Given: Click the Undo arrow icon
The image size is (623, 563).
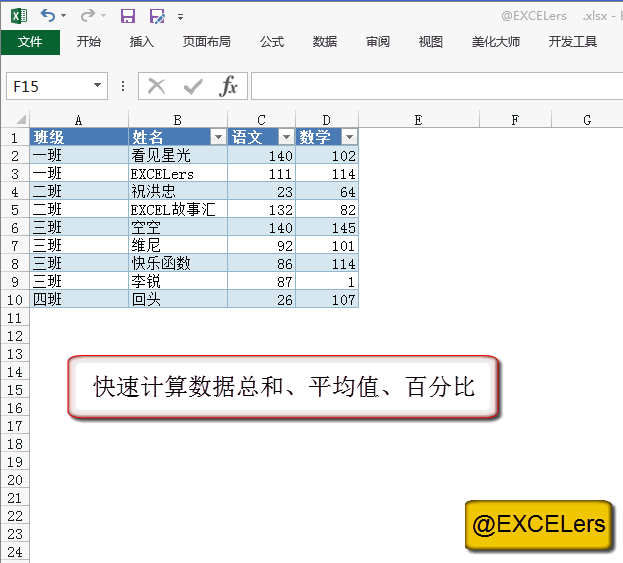Looking at the screenshot, I should click(47, 16).
